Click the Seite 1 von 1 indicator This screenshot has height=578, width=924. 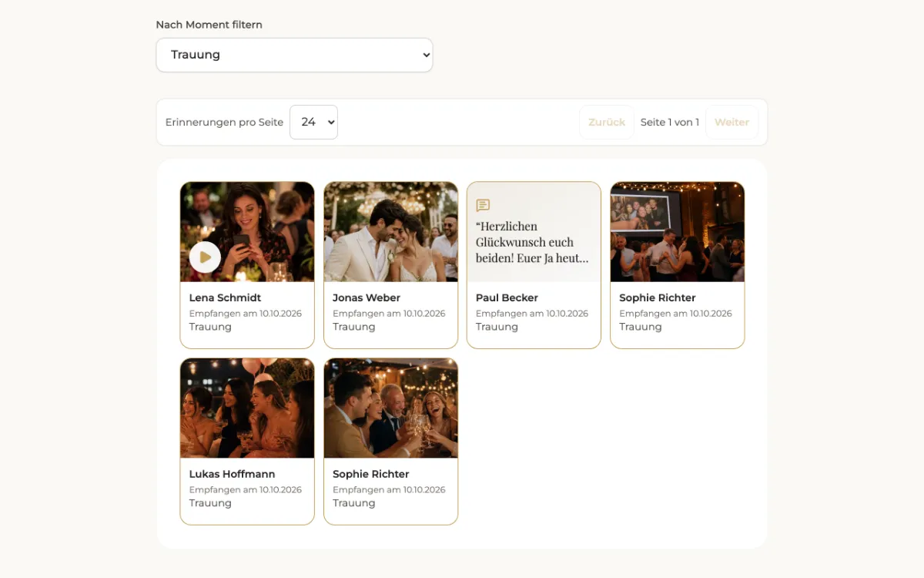click(x=670, y=122)
